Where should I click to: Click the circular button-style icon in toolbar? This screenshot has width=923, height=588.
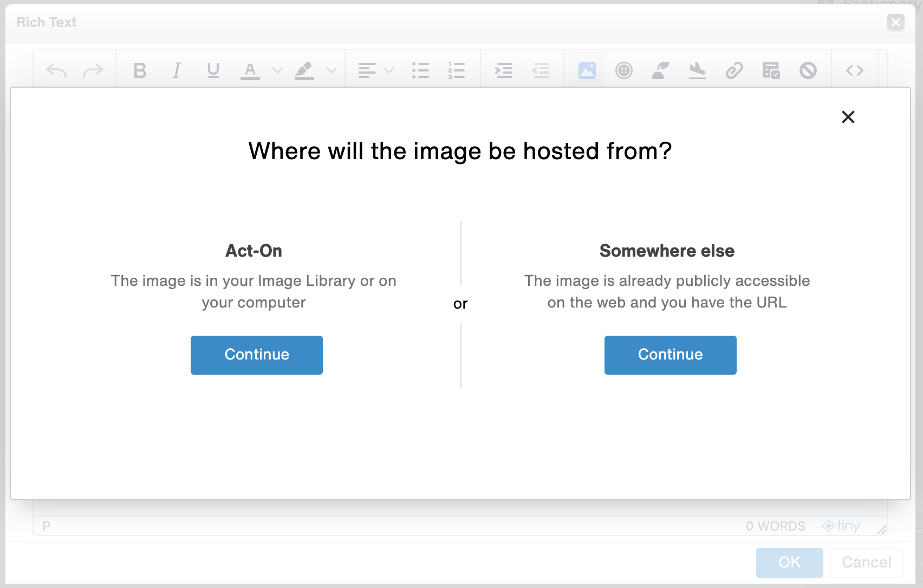pyautogui.click(x=624, y=70)
